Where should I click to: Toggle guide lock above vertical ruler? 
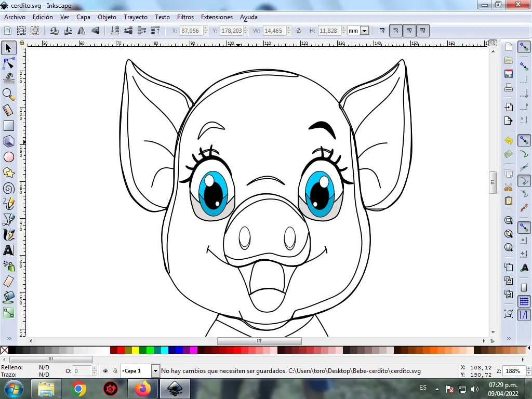tap(22, 43)
